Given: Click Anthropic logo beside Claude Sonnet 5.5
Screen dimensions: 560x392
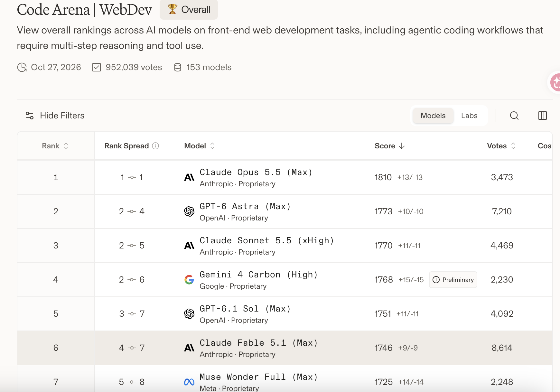Looking at the screenshot, I should click(x=189, y=246).
